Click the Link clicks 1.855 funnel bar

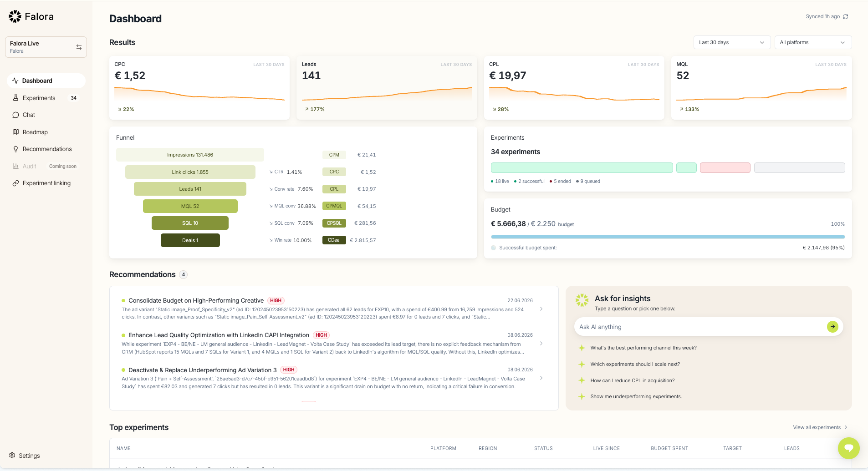tap(190, 172)
